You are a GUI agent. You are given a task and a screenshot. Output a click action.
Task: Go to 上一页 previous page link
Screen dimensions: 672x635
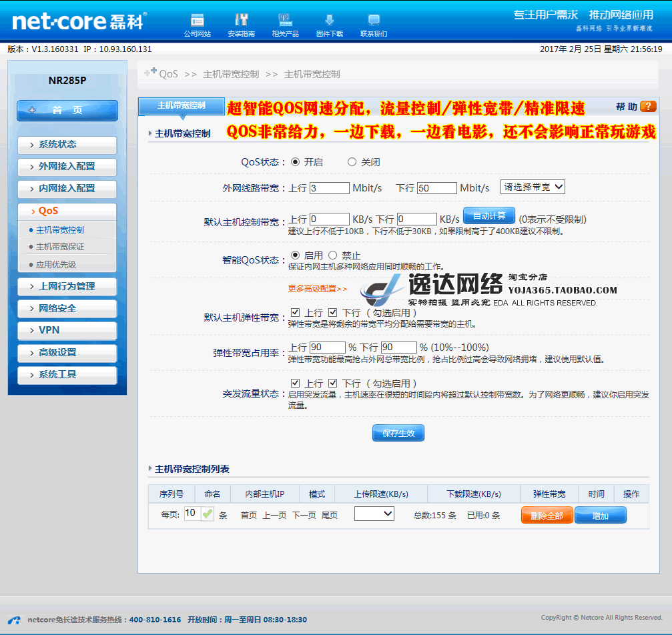tap(274, 515)
